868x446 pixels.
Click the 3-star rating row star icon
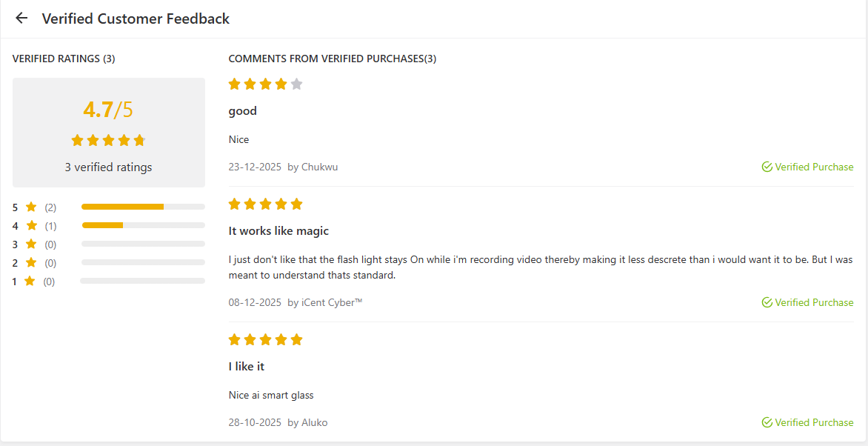point(31,244)
